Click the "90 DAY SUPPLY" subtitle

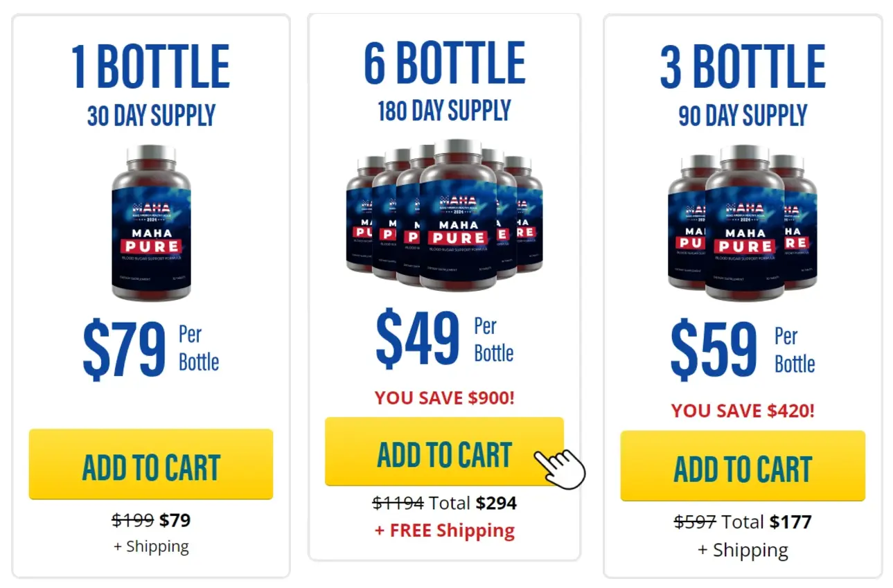click(x=742, y=116)
